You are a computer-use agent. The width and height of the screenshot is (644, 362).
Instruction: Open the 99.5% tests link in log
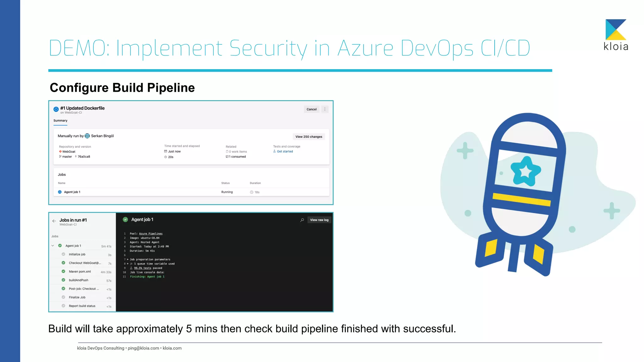(x=143, y=268)
